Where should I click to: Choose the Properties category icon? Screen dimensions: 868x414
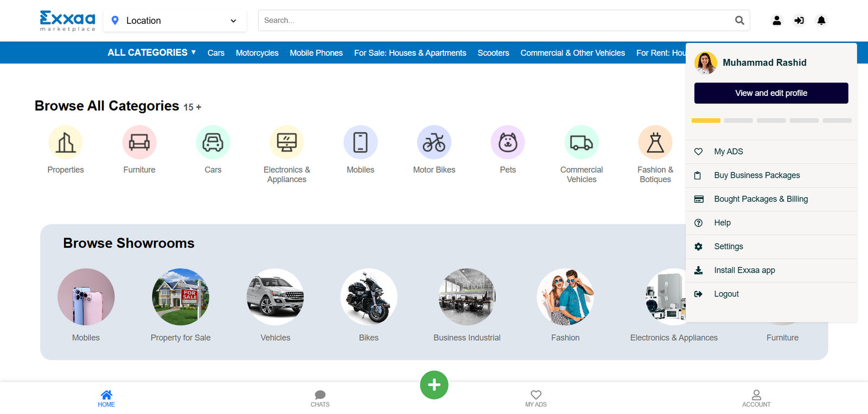[66, 143]
